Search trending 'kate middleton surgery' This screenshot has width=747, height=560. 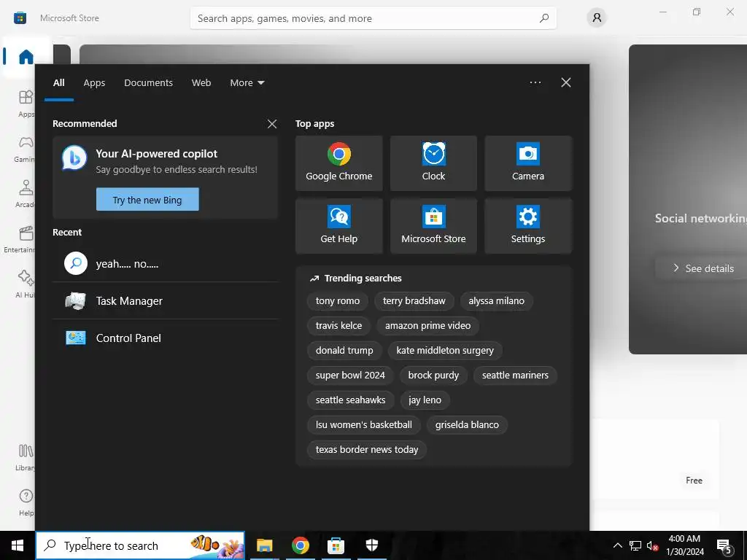[445, 351]
